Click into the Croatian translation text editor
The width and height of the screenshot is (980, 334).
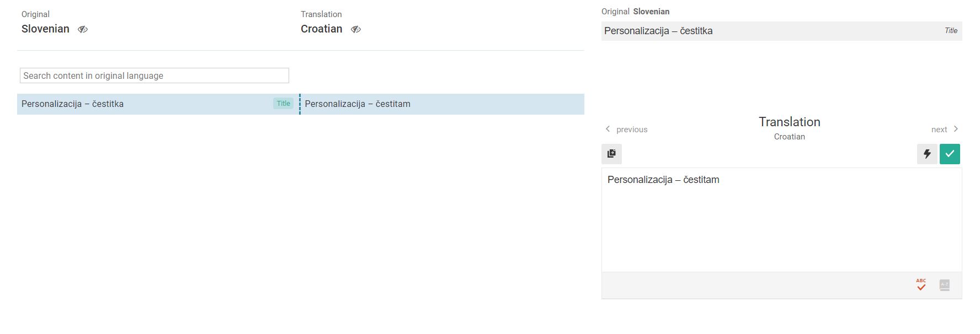pyautogui.click(x=782, y=220)
